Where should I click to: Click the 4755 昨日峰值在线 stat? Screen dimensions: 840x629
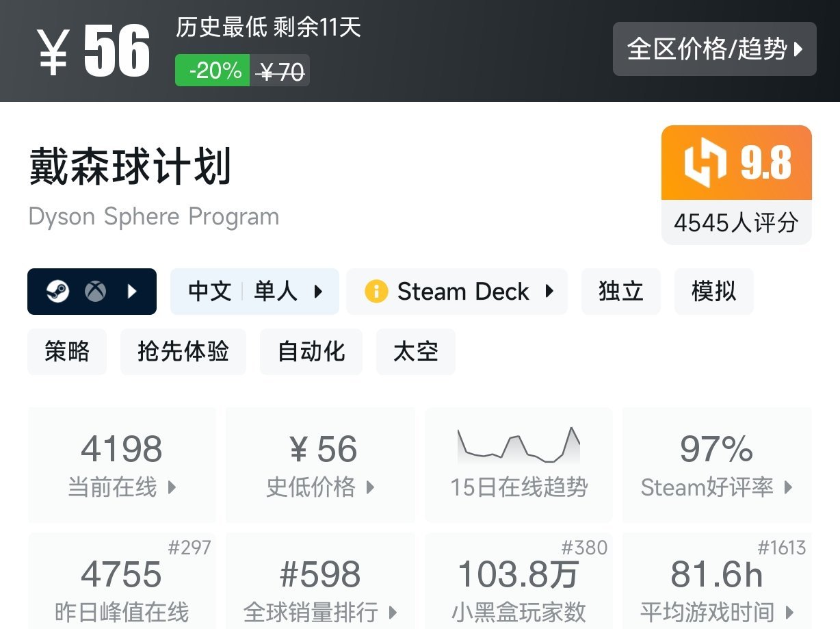tap(122, 582)
